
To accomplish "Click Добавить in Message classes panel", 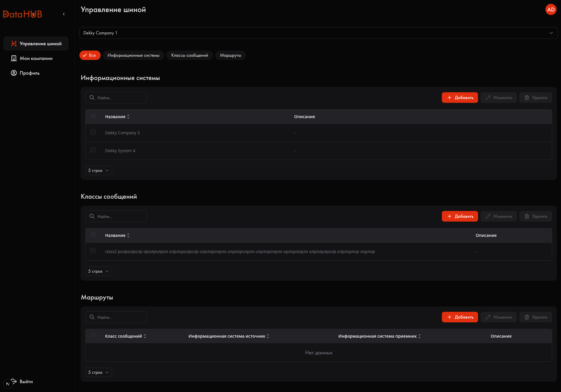I will [460, 216].
